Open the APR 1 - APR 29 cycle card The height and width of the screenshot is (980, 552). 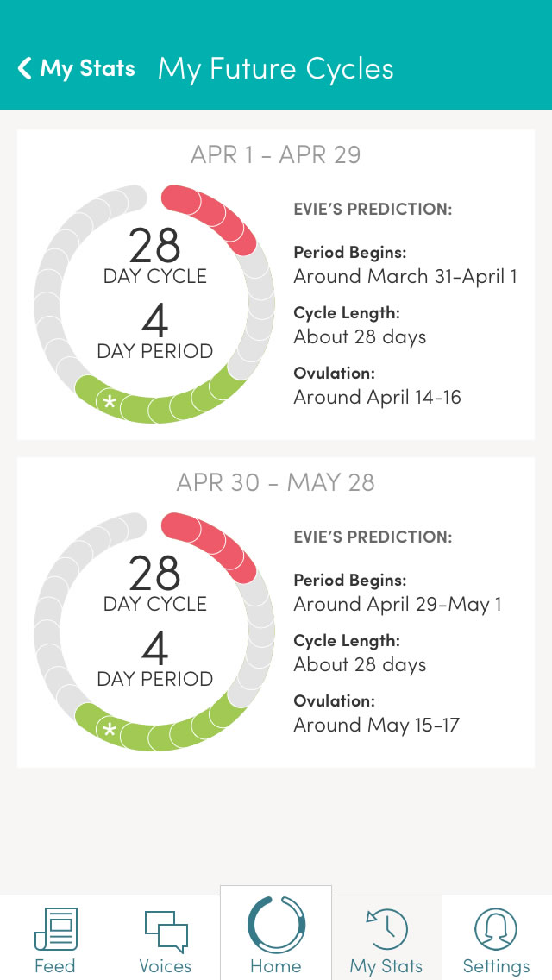click(x=276, y=155)
